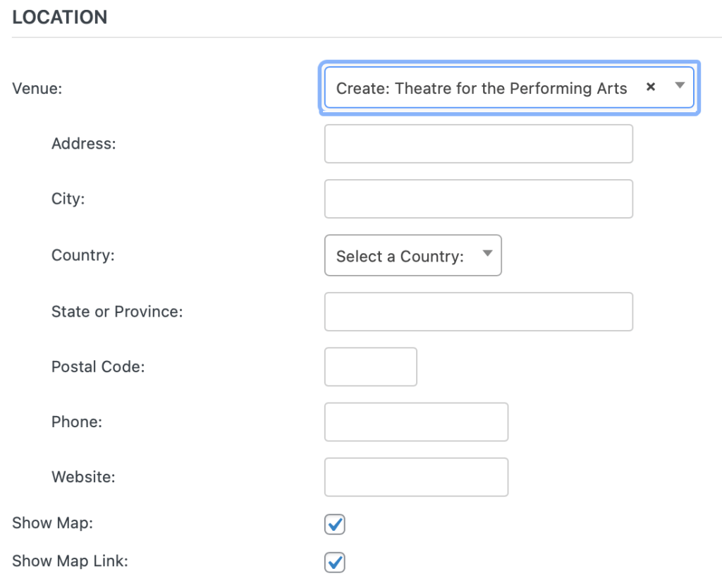Toggle the Show Map setting off
Screen dimensions: 722x588
coord(334,525)
